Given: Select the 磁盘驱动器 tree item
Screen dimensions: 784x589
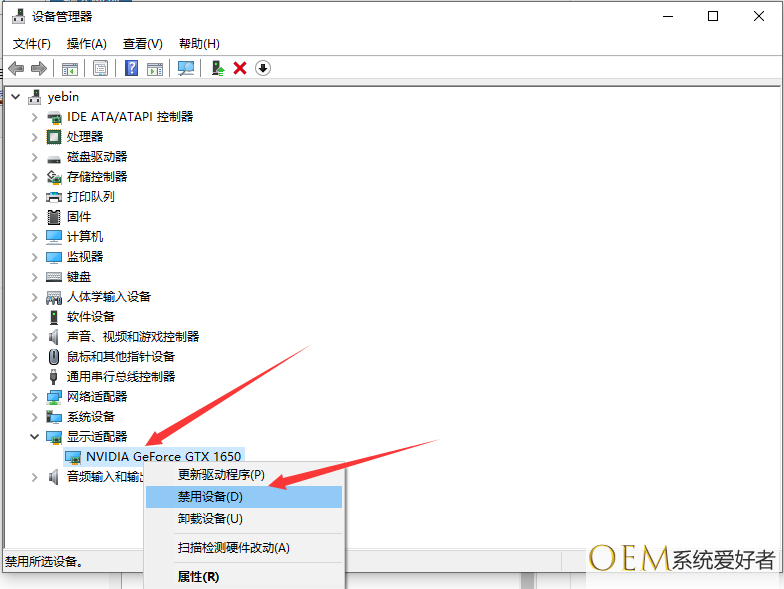Looking at the screenshot, I should pos(97,157).
